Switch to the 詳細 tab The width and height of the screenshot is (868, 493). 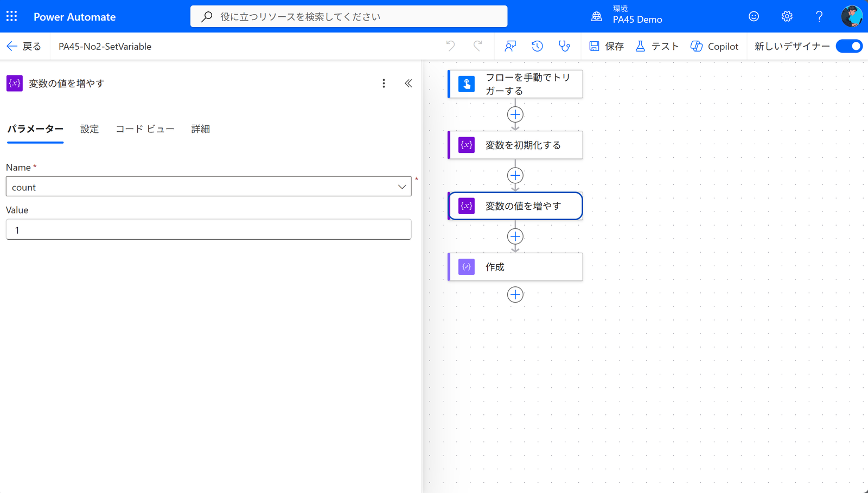coord(200,129)
